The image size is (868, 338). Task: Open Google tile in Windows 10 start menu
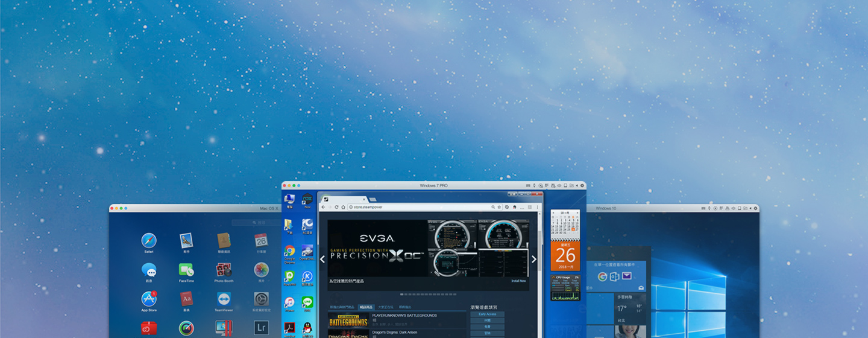point(602,276)
